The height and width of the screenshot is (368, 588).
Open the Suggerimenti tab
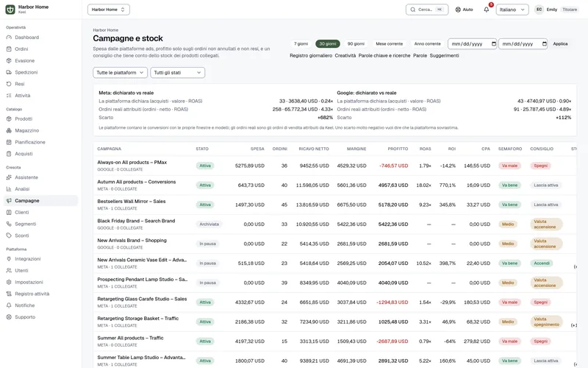445,56
